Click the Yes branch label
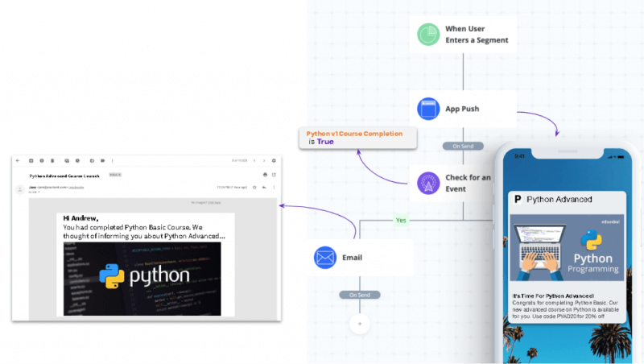This screenshot has width=644, height=364. [398, 220]
